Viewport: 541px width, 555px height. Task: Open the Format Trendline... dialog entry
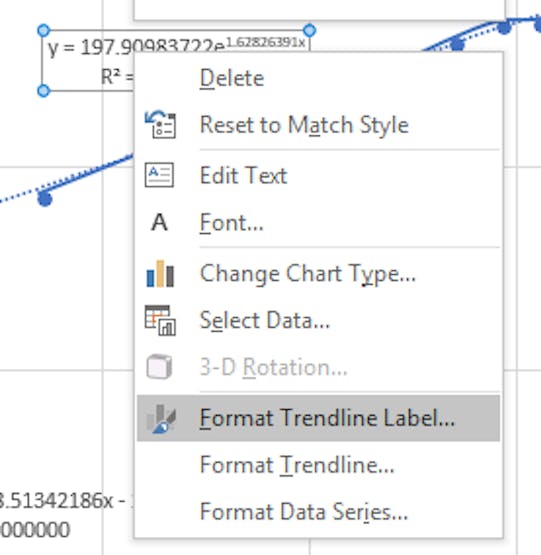coord(297,465)
